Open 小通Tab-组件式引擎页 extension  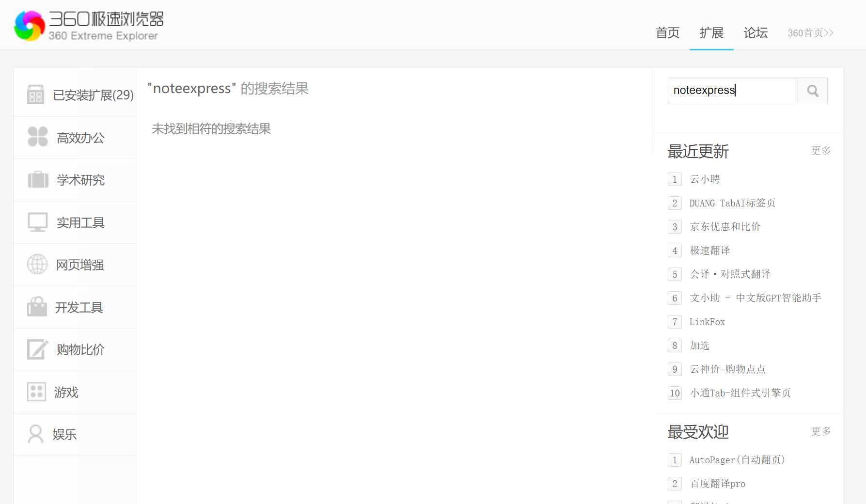(x=740, y=393)
